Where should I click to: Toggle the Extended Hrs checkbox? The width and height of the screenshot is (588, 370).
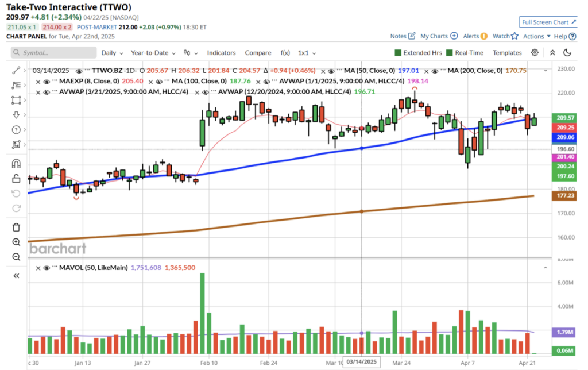coord(399,53)
